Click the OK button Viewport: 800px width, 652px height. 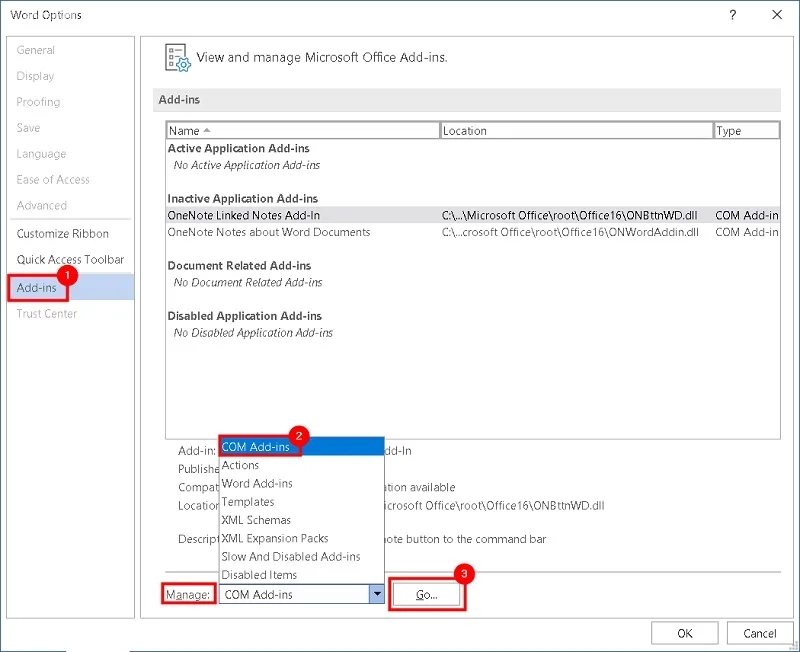(x=684, y=633)
